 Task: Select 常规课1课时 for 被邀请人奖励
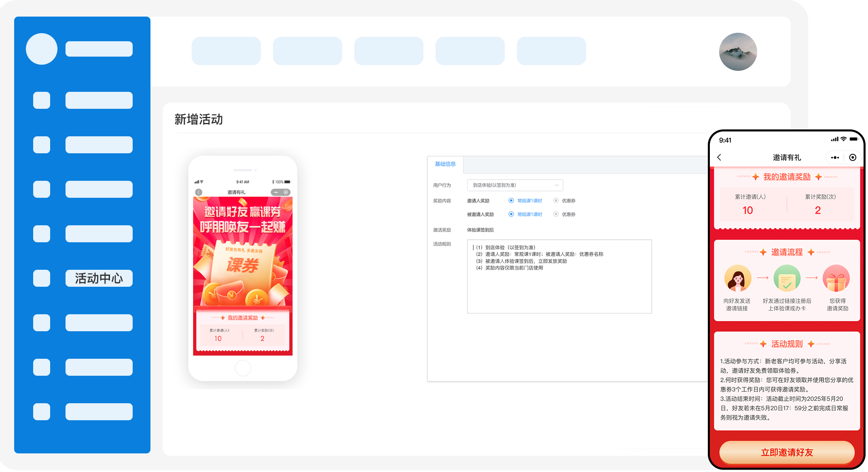coord(511,214)
